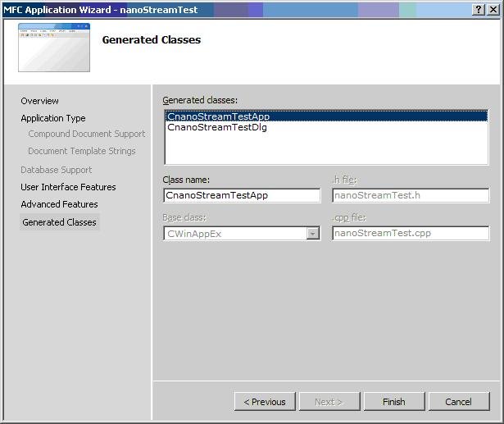Open Database Support section
This screenshot has width=504, height=424.
pos(57,170)
